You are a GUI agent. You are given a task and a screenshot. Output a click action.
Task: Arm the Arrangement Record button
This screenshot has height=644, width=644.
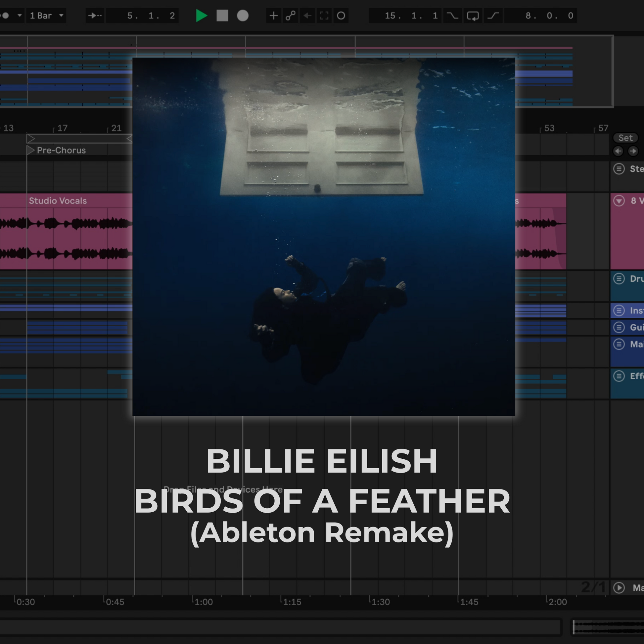243,16
